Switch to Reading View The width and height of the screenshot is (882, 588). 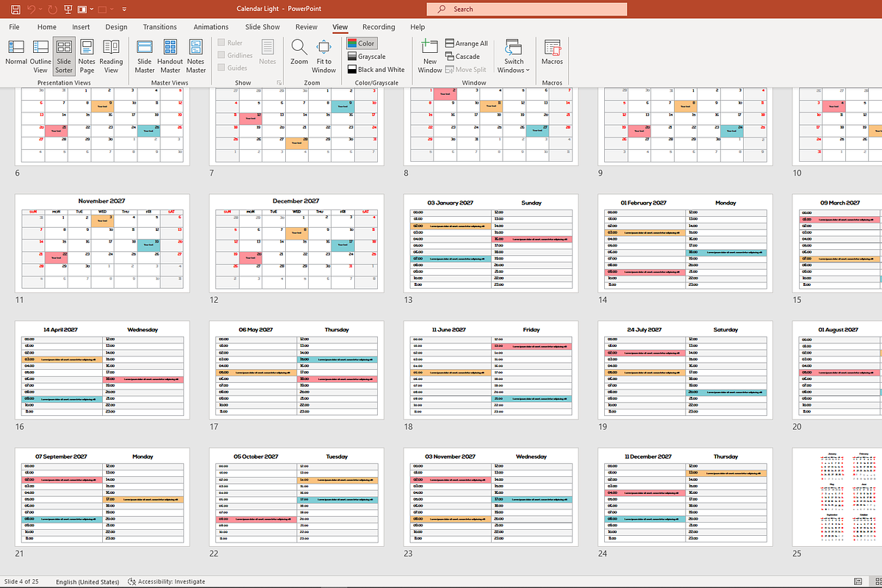[x=111, y=56]
